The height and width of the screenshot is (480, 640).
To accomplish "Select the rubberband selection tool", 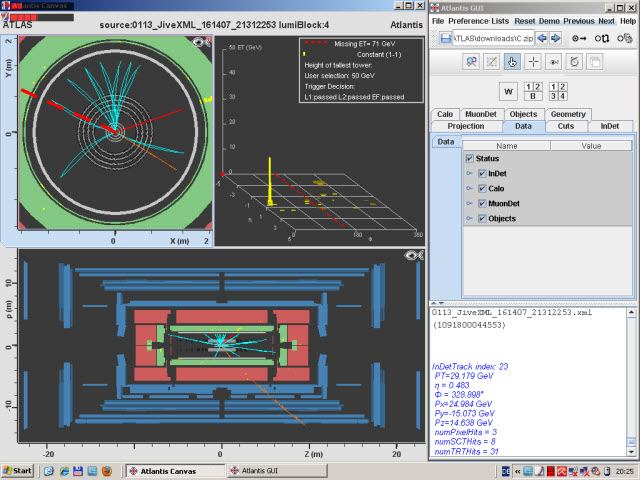I will (491, 62).
